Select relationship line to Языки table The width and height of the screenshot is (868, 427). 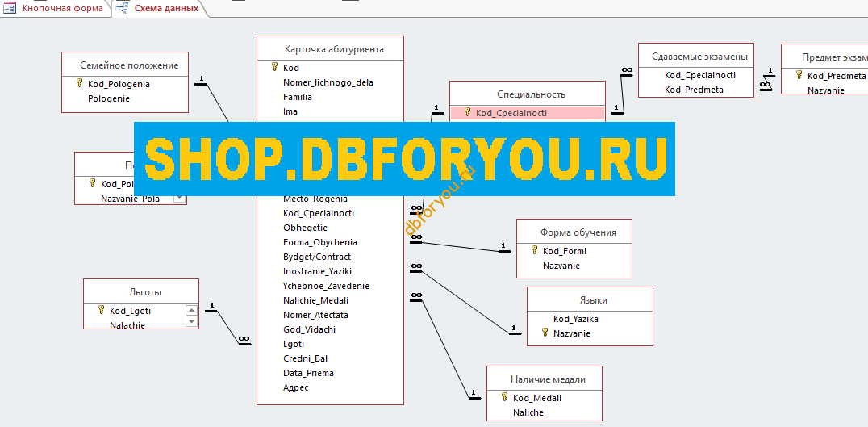pyautogui.click(x=466, y=303)
